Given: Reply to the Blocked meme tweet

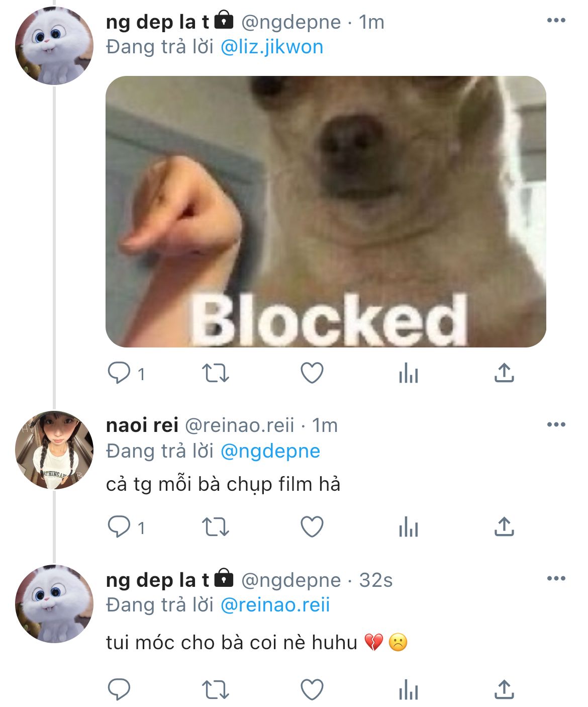Looking at the screenshot, I should [x=119, y=374].
